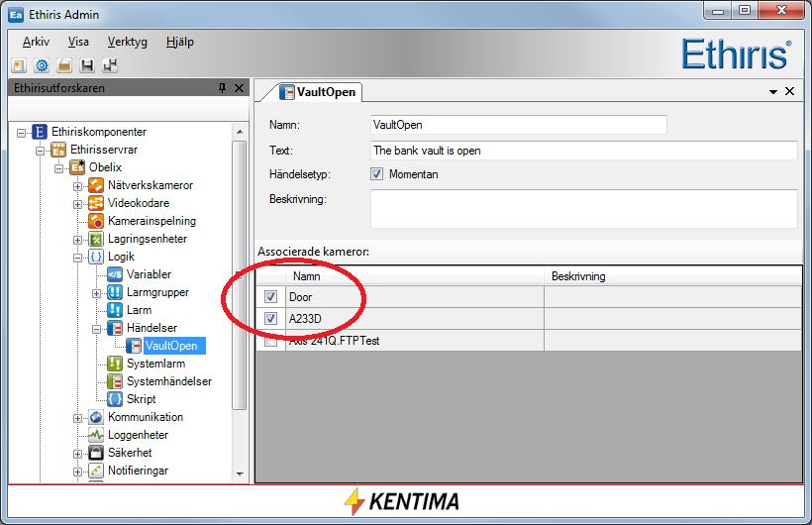Click the save-all toolbar icon
The height and width of the screenshot is (525, 812).
[110, 65]
